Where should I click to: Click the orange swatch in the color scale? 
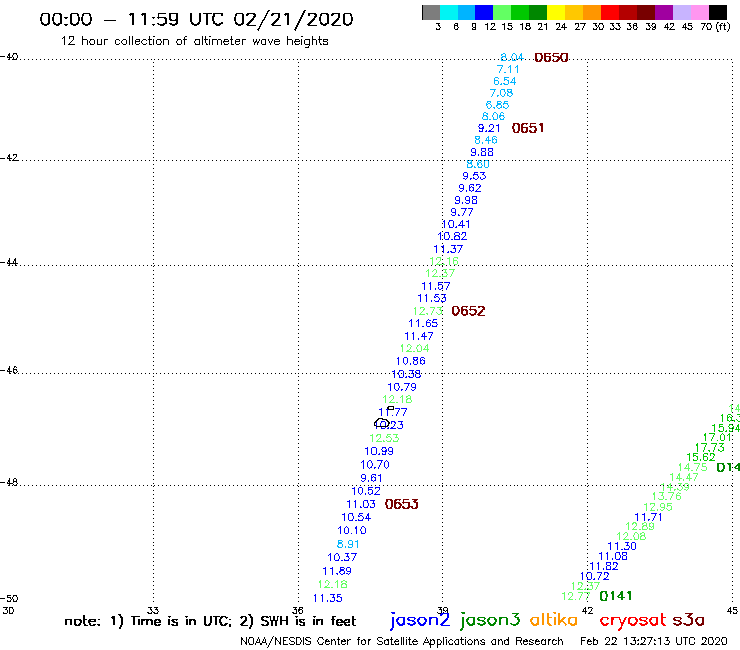[591, 12]
